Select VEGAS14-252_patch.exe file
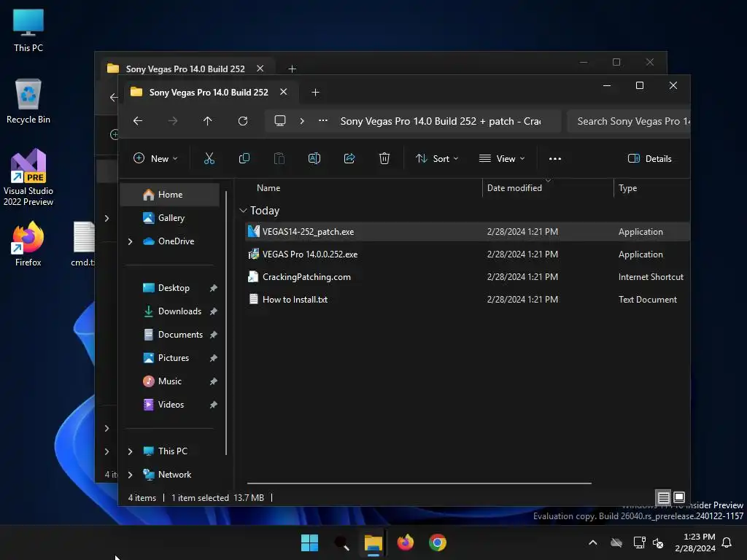Image resolution: width=747 pixels, height=560 pixels. tap(467, 232)
